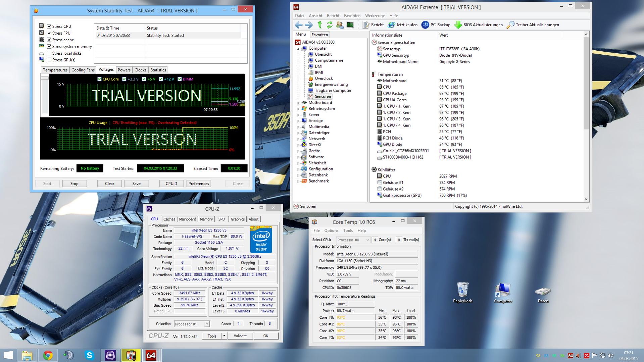Screen dimensions: 644x362
Task: Click the Clear button
Action: click(x=109, y=184)
